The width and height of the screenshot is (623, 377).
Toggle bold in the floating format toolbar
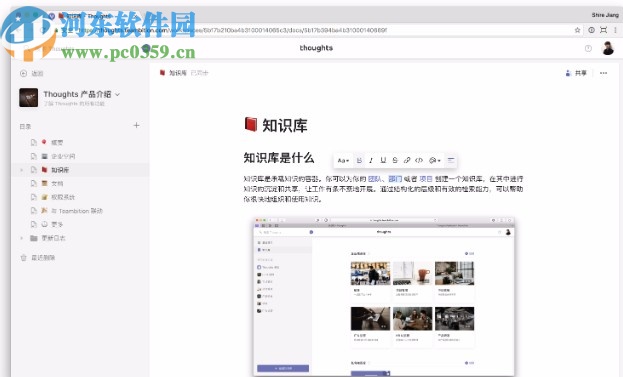pyautogui.click(x=359, y=160)
